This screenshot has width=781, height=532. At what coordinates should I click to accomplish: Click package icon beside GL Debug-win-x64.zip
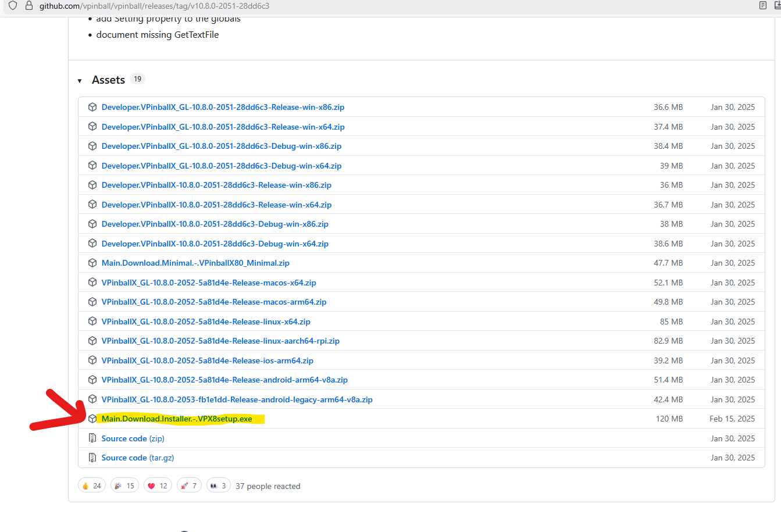92,166
